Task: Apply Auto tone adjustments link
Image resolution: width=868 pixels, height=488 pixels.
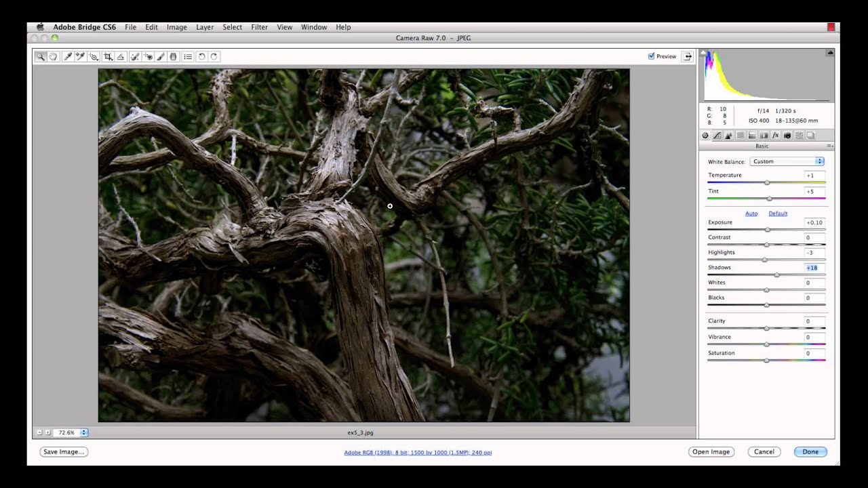Action: coord(751,213)
